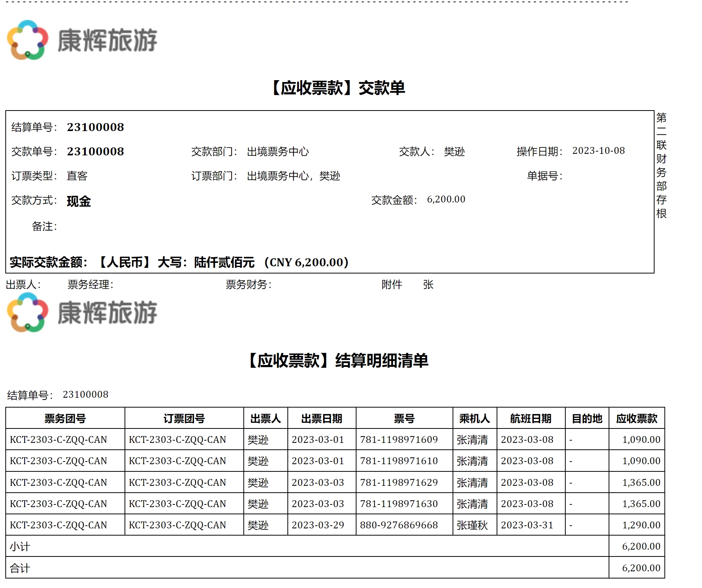The width and height of the screenshot is (702, 588).
Task: Click the 票务团号 column header
Action: click(x=65, y=419)
